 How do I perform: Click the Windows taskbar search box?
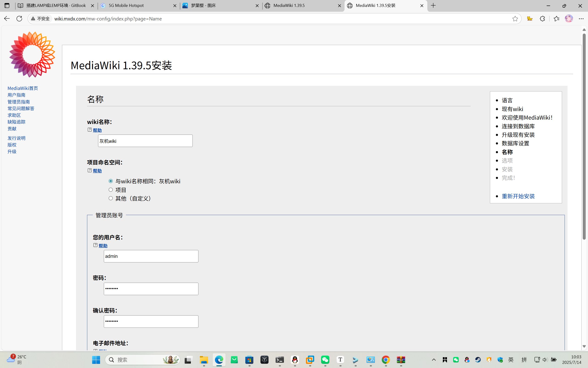tap(143, 360)
